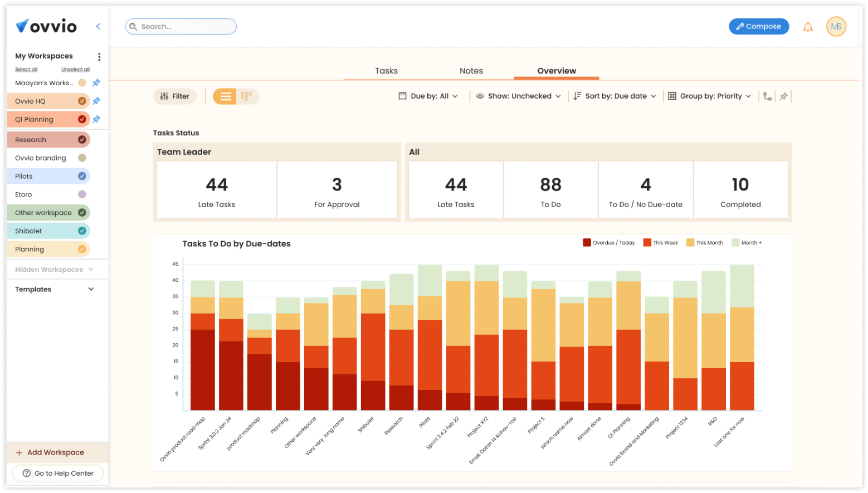Open Show: Unchecked dropdown
868x493 pixels.
[x=519, y=96]
